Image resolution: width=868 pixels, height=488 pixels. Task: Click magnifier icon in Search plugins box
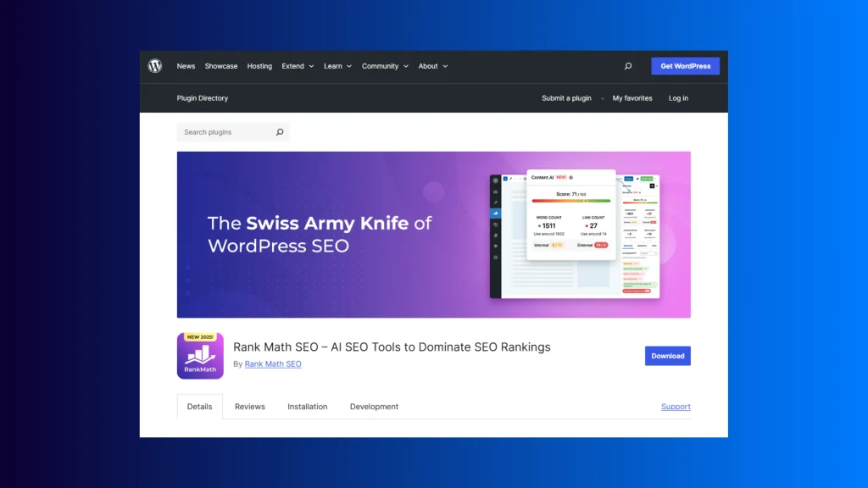click(280, 132)
